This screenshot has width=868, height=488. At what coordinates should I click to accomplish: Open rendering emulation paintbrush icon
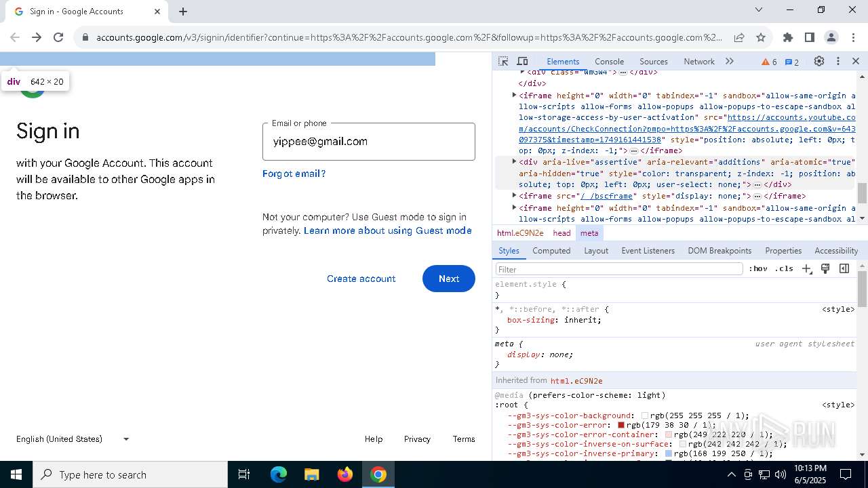(825, 269)
